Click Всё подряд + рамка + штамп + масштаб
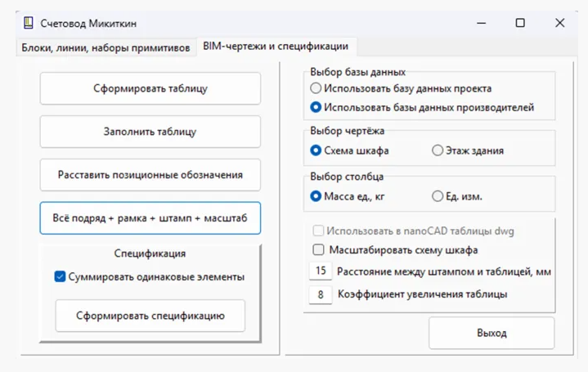Viewport: 588px width, 372px height. (x=150, y=217)
